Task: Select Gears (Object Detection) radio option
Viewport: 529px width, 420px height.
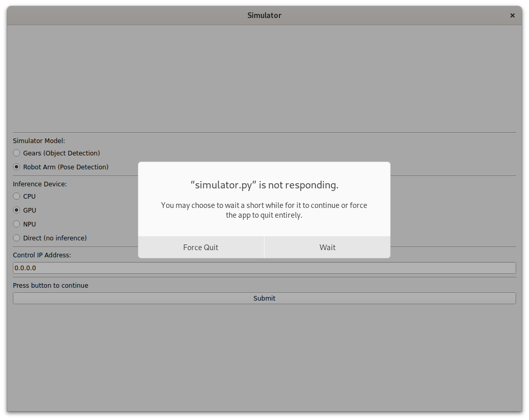Action: point(17,153)
